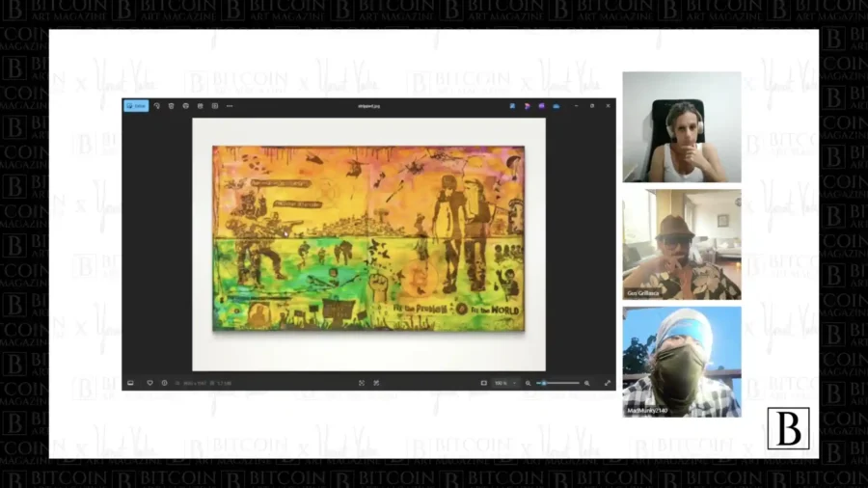Click the MadMunky2140 webcam tile
This screenshot has height=488, width=868.
click(x=682, y=362)
